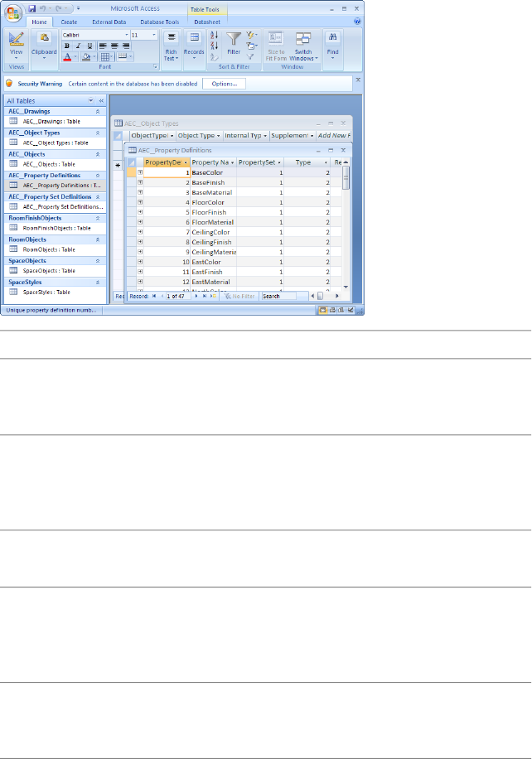This screenshot has width=532, height=759.
Task: Click the security warning Options button
Action: [x=224, y=84]
